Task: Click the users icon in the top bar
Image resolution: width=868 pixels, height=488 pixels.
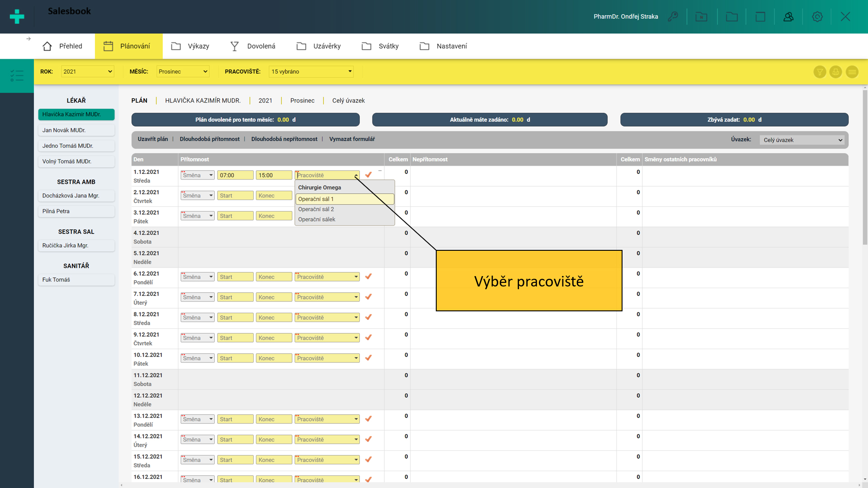Action: [x=788, y=17]
